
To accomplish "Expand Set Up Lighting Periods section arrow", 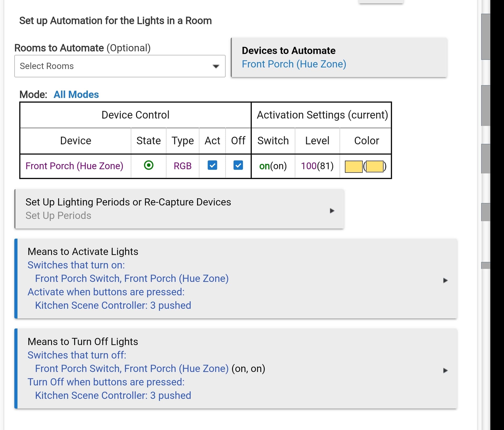I will [x=332, y=211].
